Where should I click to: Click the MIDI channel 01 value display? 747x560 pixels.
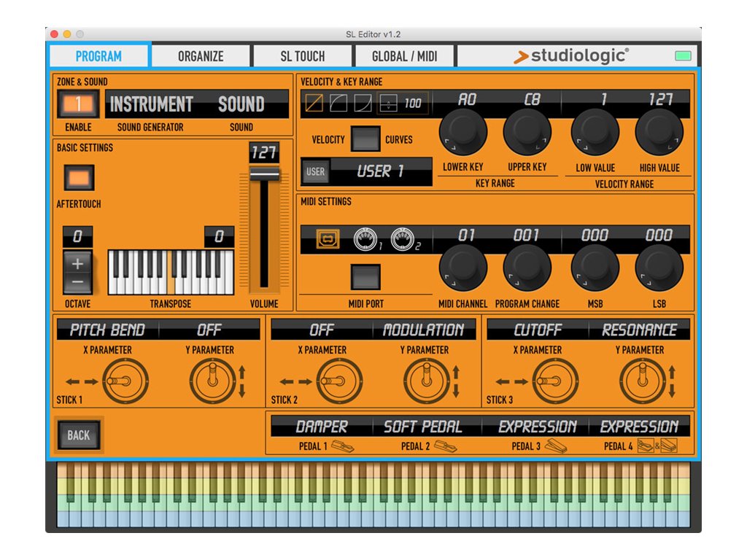tap(466, 236)
